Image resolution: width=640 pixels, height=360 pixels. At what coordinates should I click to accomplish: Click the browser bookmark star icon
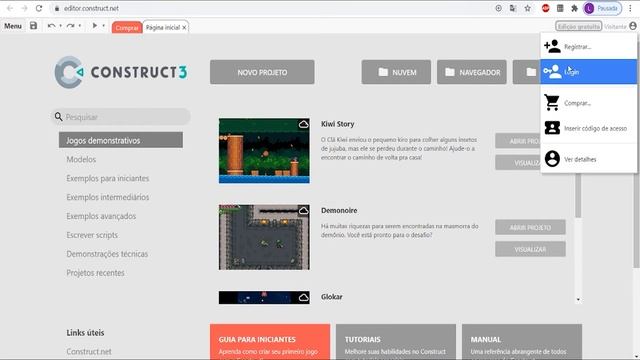527,8
